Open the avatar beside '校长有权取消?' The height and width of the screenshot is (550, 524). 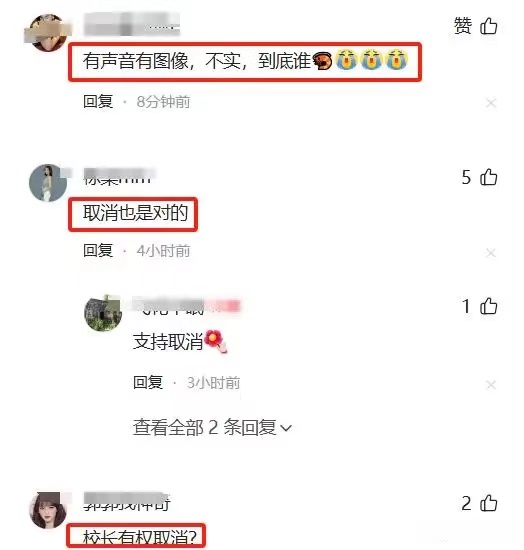[48, 510]
